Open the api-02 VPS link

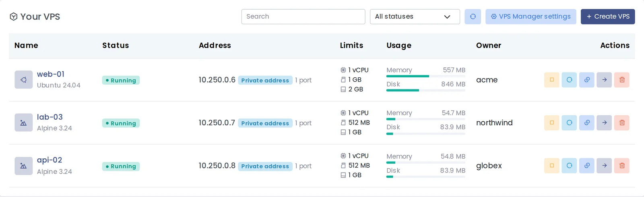click(50, 160)
